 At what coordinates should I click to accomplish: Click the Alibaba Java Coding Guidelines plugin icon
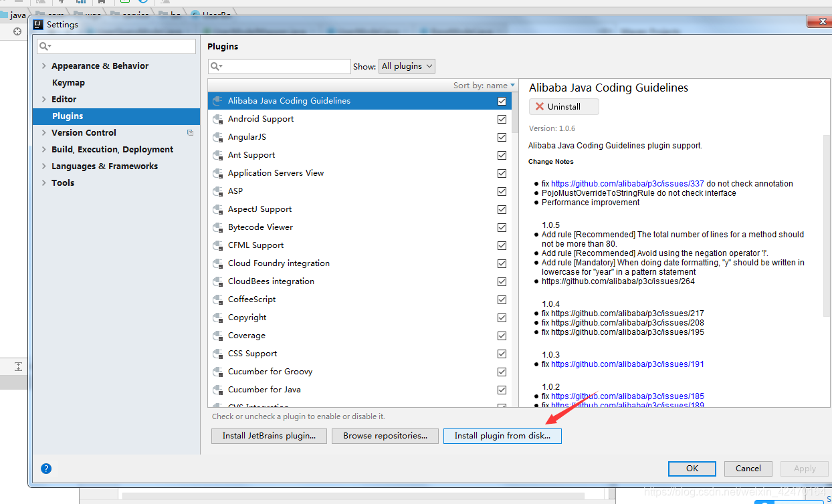coord(217,101)
